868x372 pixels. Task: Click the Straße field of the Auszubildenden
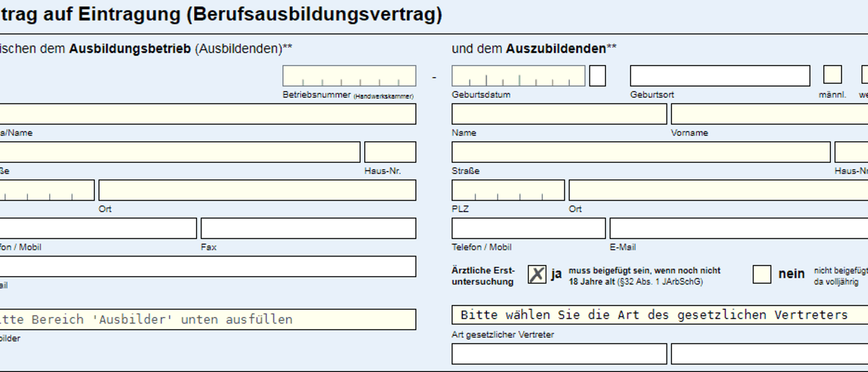[x=641, y=152]
